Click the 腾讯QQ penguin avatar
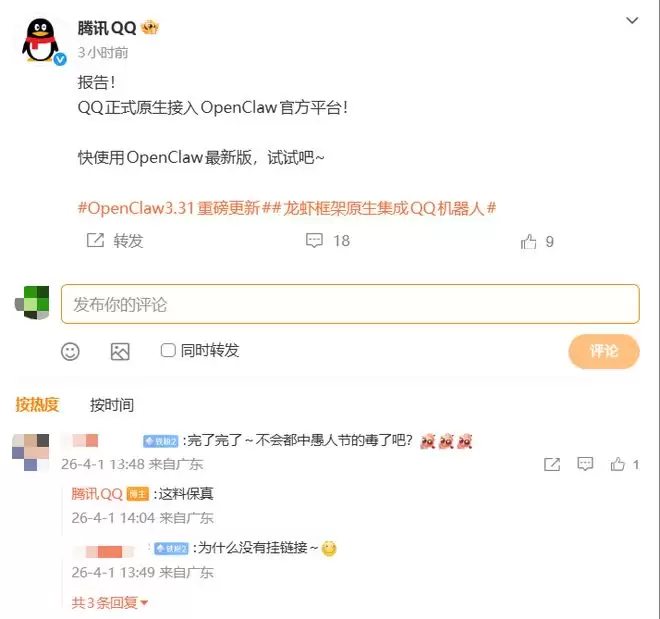660x619 pixels. (x=41, y=41)
